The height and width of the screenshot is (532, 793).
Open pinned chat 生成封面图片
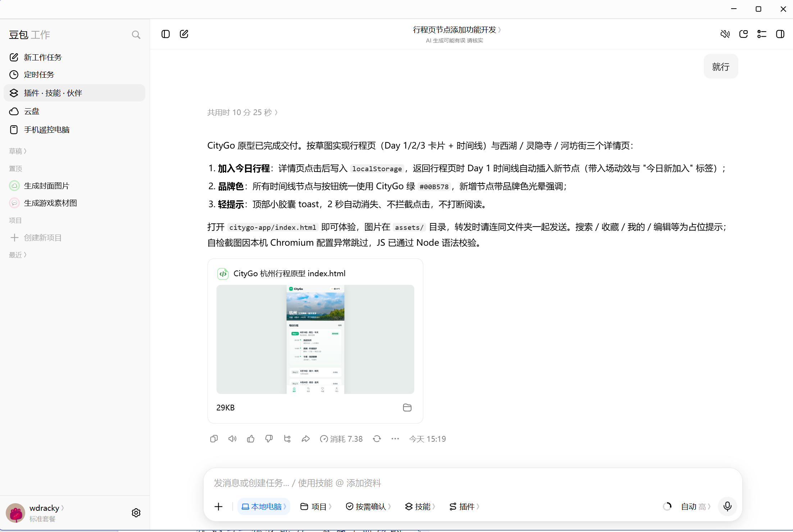coord(74,186)
